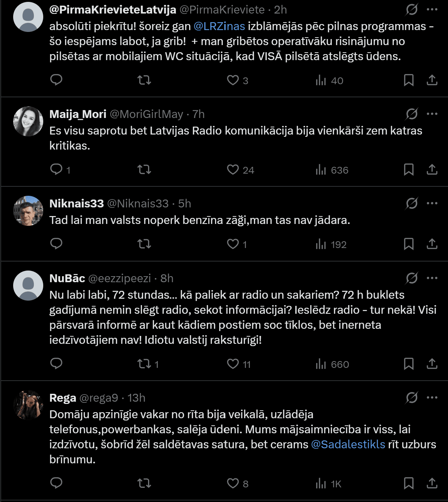Retweet NuBāc's post
The height and width of the screenshot is (502, 448).
144,364
